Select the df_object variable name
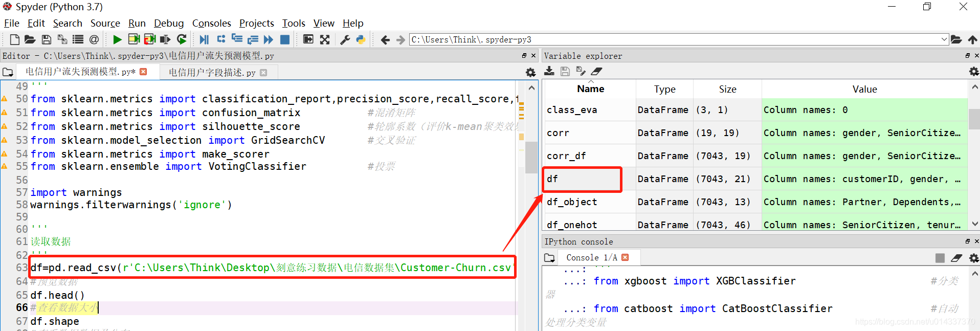The width and height of the screenshot is (980, 331). coord(572,202)
